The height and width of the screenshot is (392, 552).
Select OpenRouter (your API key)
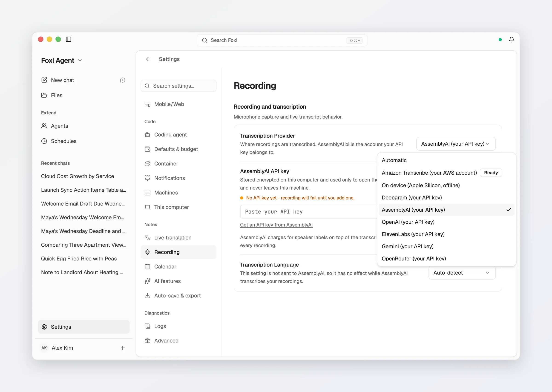(x=446, y=259)
